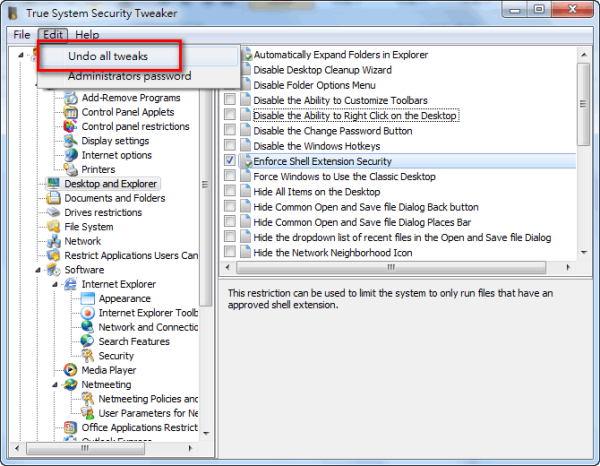Click the Documents and Folders icon
This screenshot has width=600, height=466.
pos(53,198)
